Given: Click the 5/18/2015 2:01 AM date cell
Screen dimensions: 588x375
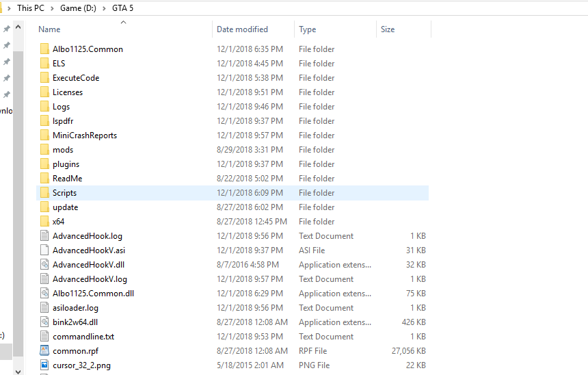Looking at the screenshot, I should tap(250, 365).
